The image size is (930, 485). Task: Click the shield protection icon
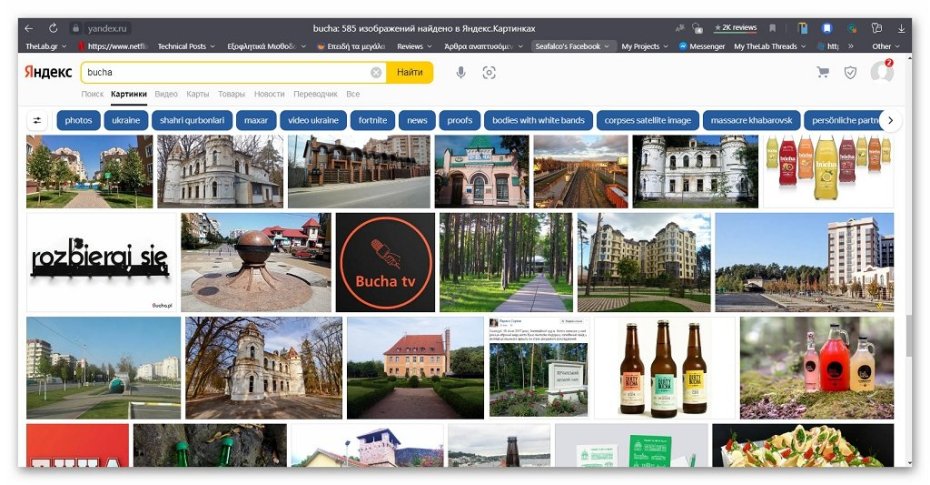850,72
